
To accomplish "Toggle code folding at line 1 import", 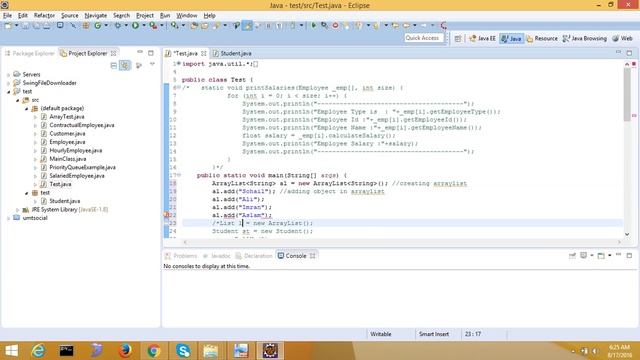I will (178, 64).
